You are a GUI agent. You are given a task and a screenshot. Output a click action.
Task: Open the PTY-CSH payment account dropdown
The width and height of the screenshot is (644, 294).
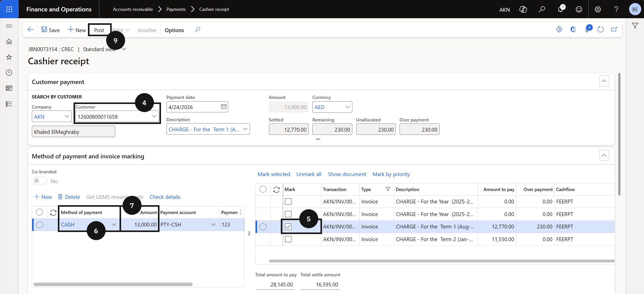click(214, 225)
